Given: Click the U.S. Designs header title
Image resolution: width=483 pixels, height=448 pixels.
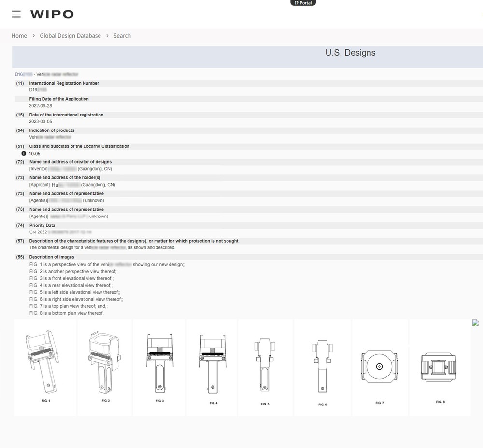Looking at the screenshot, I should 350,53.
